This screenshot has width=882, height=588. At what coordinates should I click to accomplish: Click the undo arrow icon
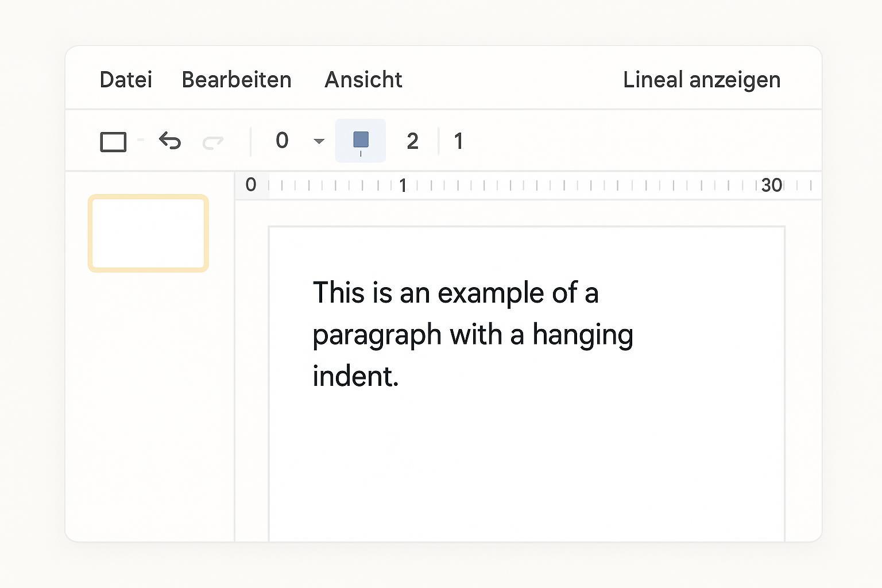(x=170, y=141)
